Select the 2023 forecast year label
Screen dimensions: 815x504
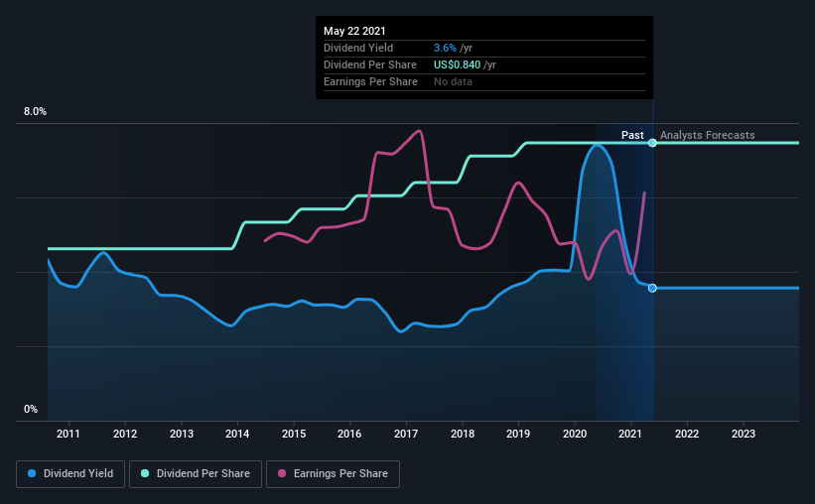pyautogui.click(x=744, y=434)
